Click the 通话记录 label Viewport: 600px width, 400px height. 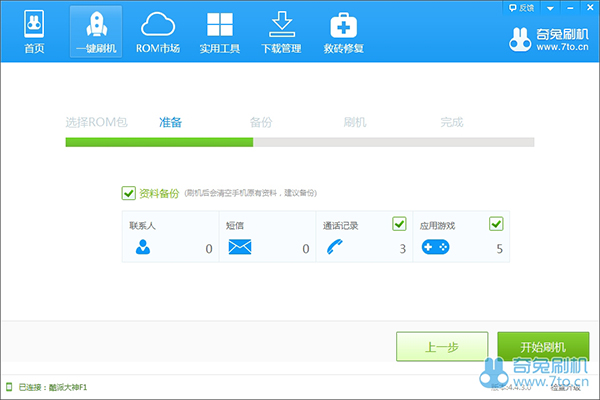click(340, 226)
